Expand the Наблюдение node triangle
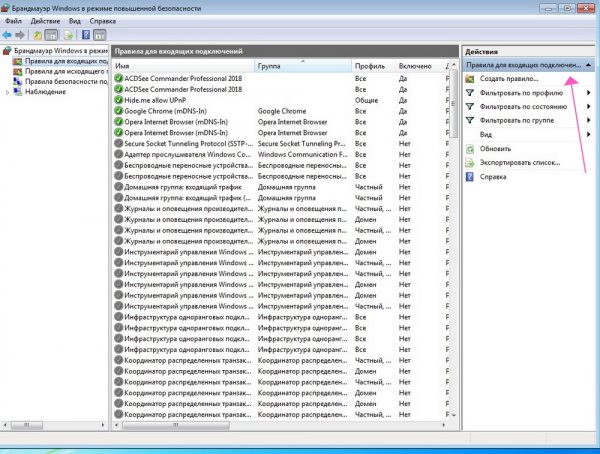The height and width of the screenshot is (454, 600). pyautogui.click(x=7, y=92)
